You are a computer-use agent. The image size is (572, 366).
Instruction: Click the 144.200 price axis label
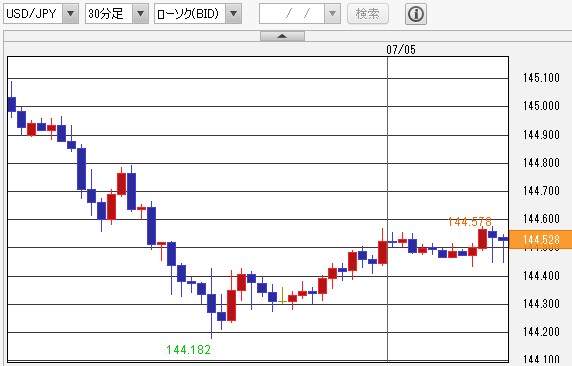541,332
